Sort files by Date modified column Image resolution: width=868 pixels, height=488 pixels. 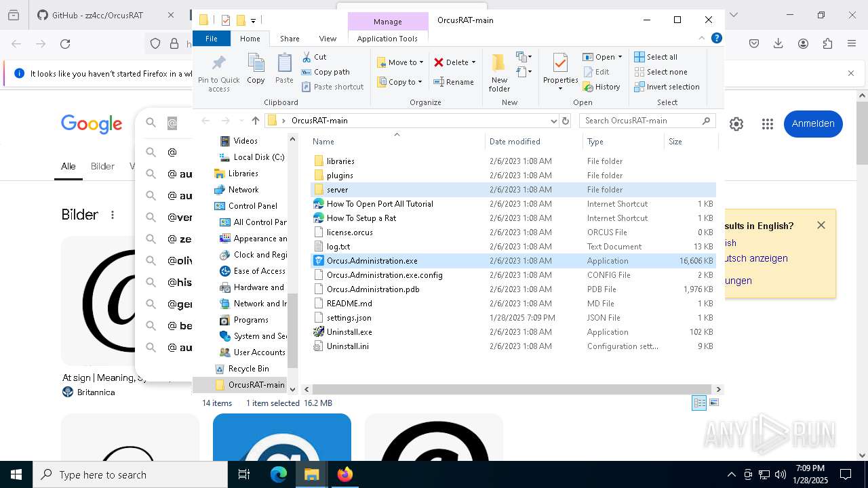534,142
